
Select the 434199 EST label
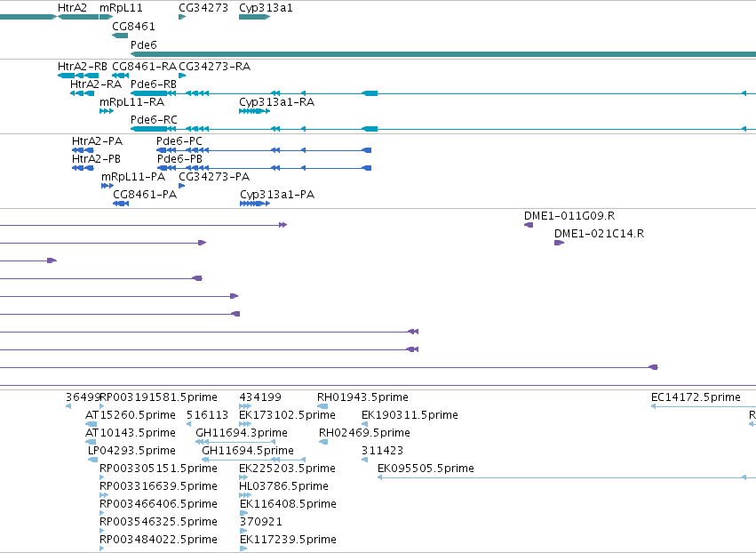pyautogui.click(x=260, y=397)
